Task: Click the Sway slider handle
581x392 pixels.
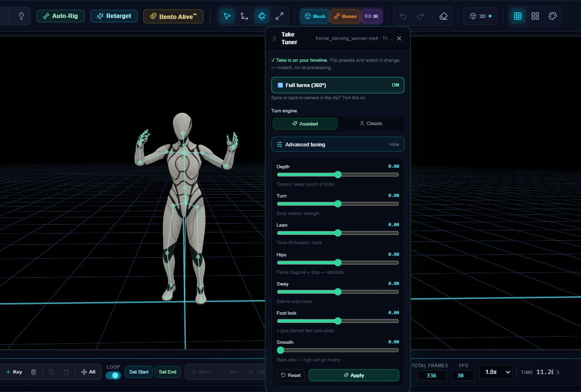Action: [337, 292]
